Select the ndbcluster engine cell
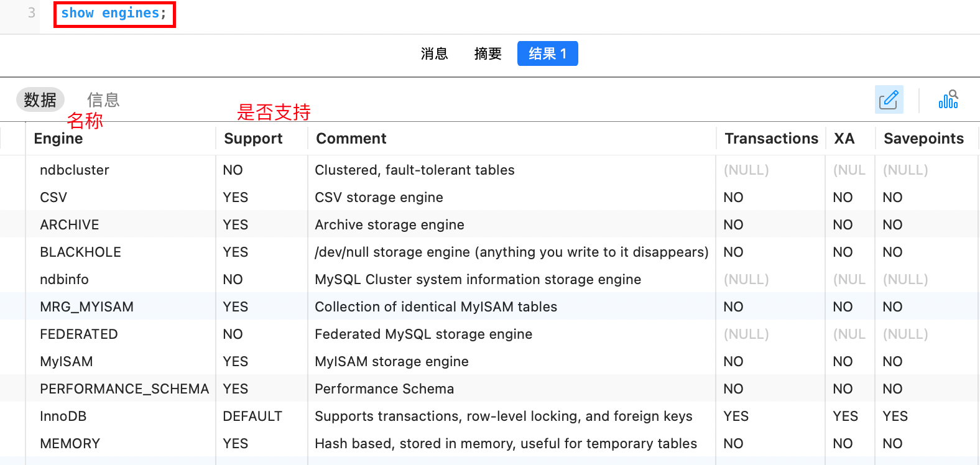Image resolution: width=980 pixels, height=465 pixels. click(x=75, y=170)
